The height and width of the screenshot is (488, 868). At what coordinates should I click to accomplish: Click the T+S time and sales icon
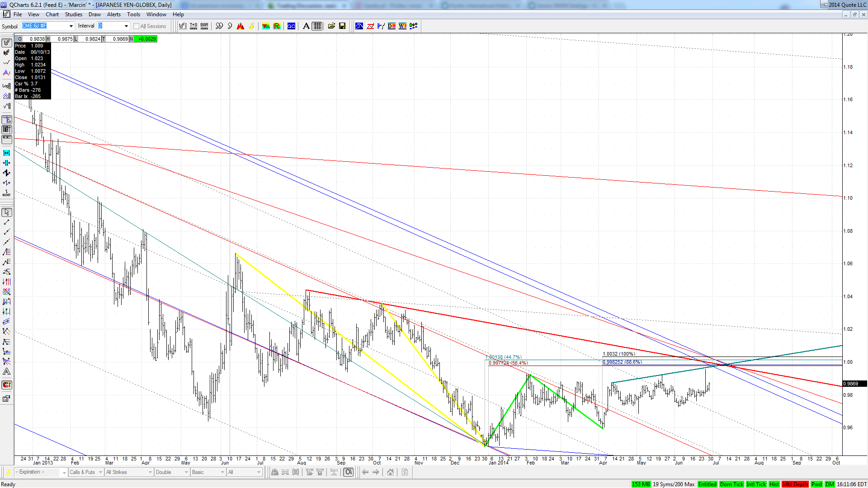[193, 26]
